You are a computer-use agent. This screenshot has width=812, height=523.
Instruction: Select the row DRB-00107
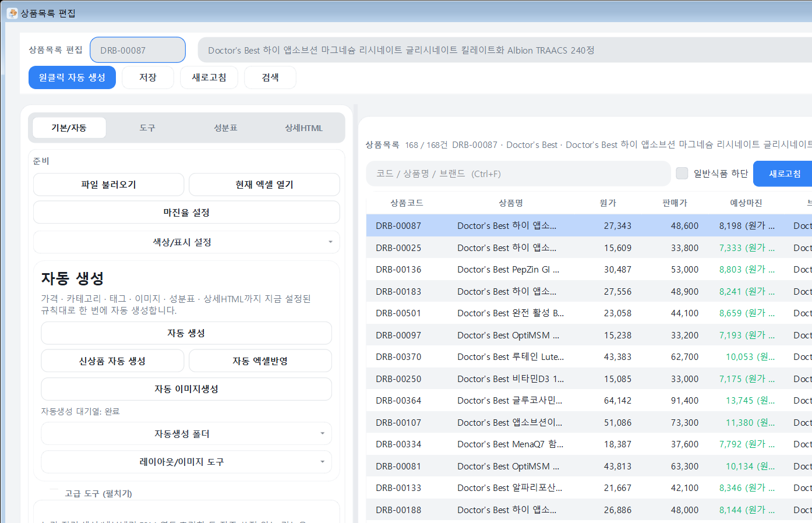point(589,422)
